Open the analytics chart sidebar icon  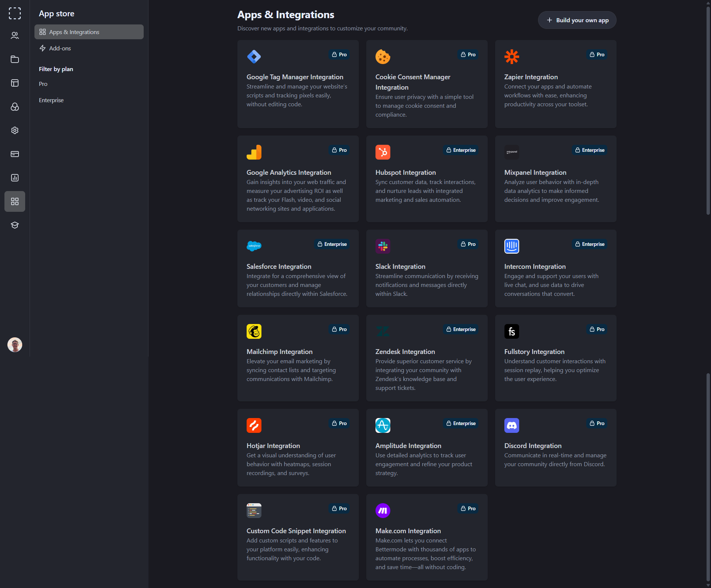tap(15, 178)
